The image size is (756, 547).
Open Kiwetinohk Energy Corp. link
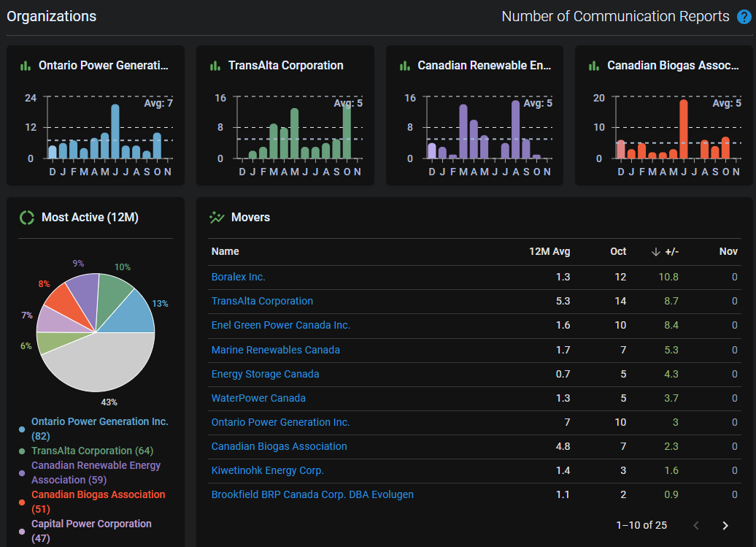coord(268,470)
